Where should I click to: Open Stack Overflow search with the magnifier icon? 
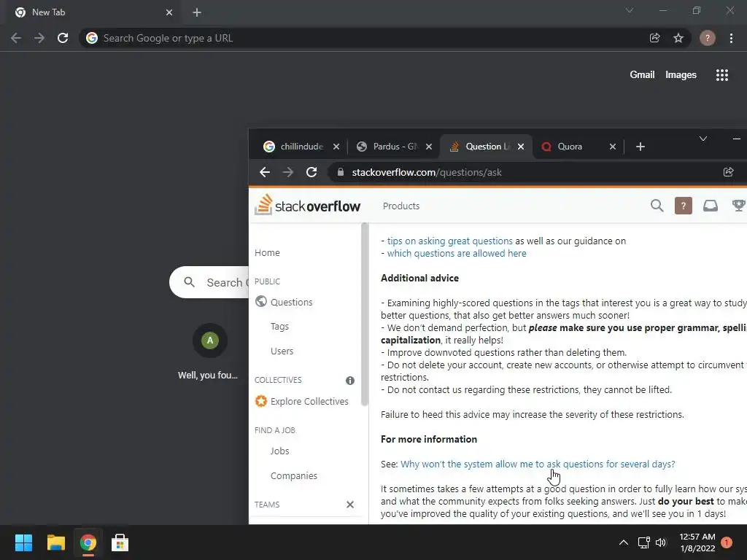tap(657, 206)
